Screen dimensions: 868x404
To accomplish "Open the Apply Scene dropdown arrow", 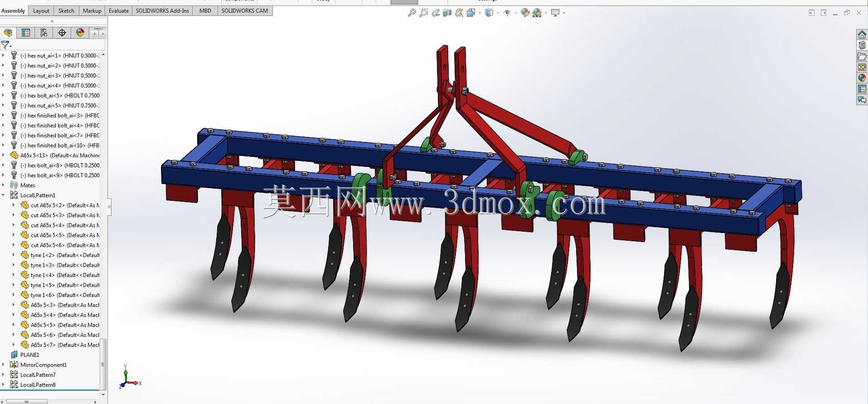I will coord(546,13).
